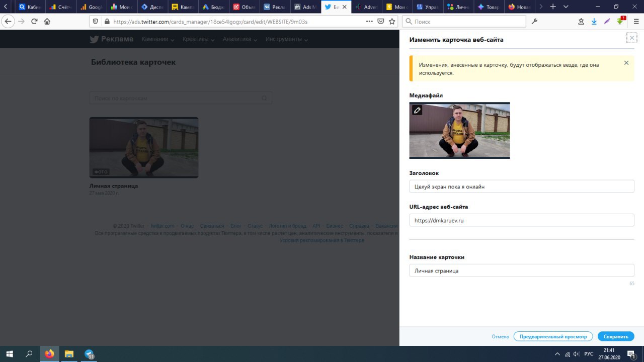
Task: Switch to the Кабин browser tab
Action: coord(29,7)
